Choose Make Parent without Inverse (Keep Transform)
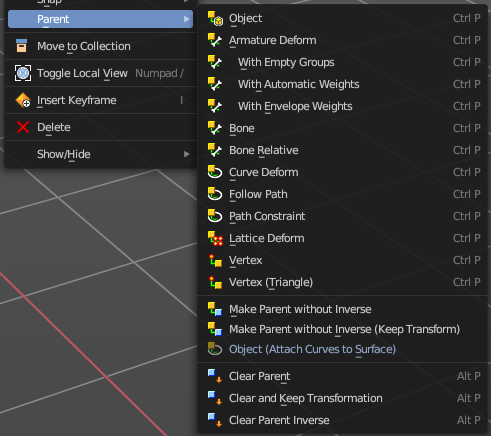This screenshot has height=436, width=491. pyautogui.click(x=343, y=329)
